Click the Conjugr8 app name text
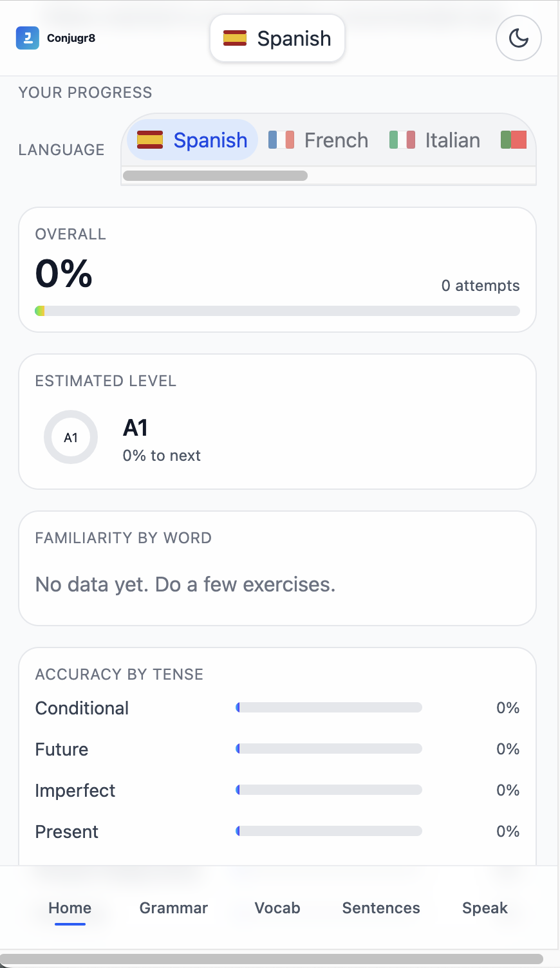The height and width of the screenshot is (968, 560). coord(71,38)
